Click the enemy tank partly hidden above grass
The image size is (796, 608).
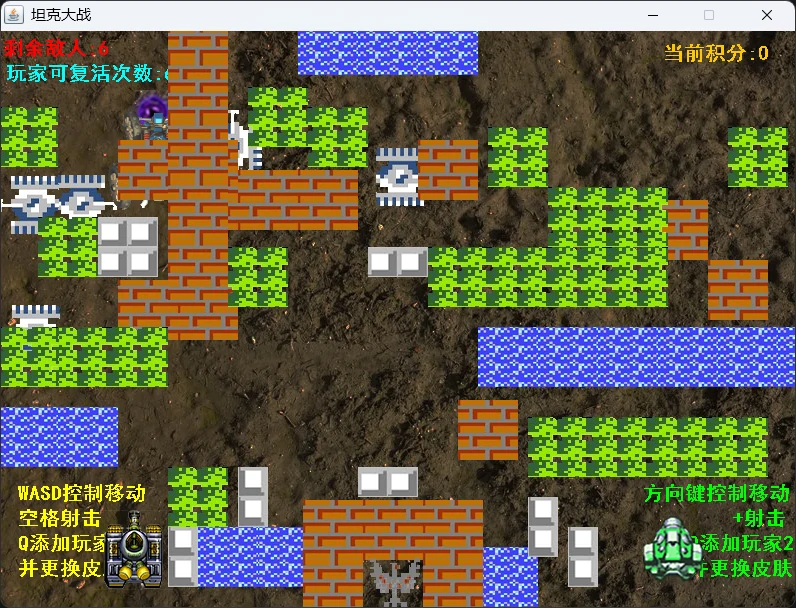35,316
